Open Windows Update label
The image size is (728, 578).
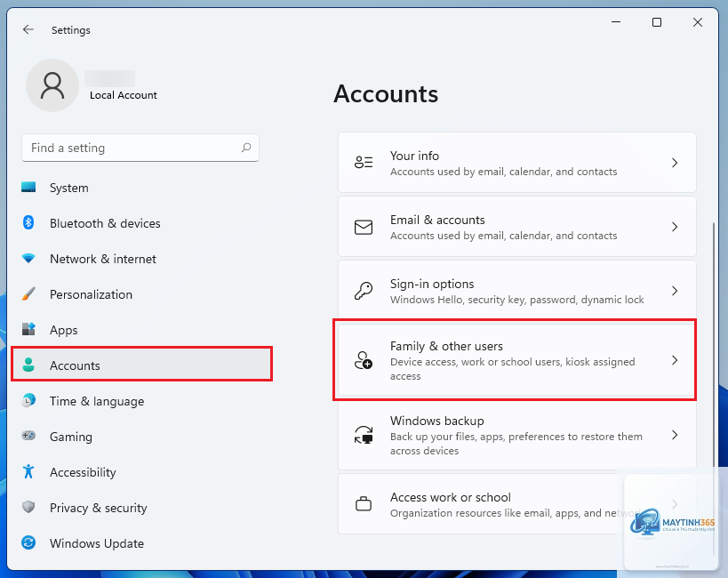(x=97, y=543)
